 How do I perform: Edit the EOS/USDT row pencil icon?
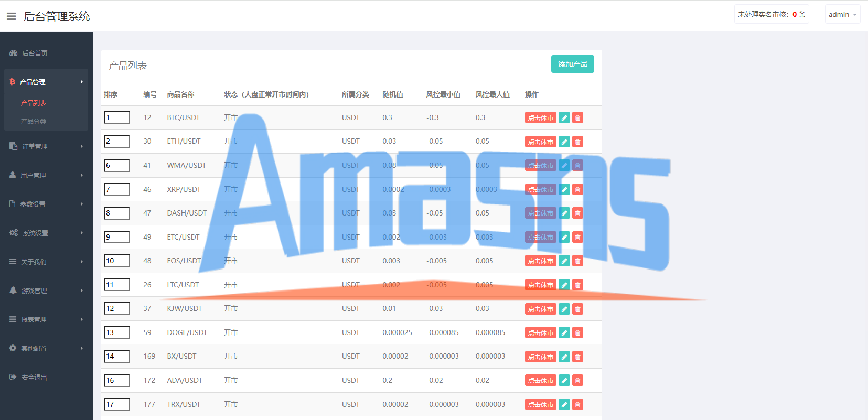[x=564, y=261]
